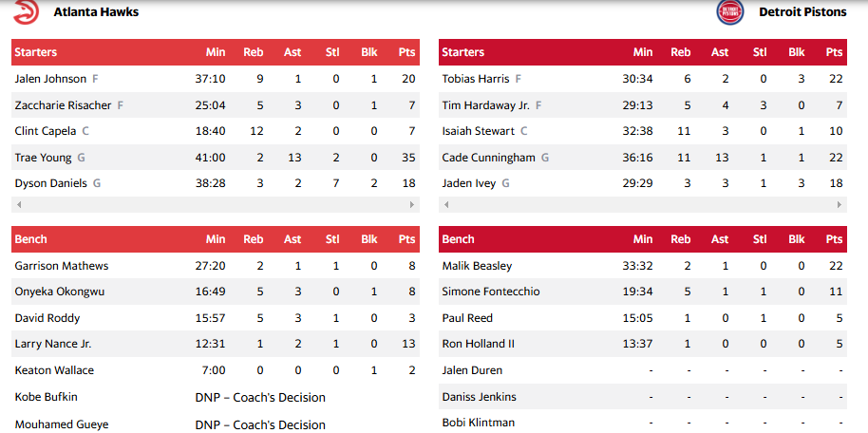Image resolution: width=868 pixels, height=433 pixels.
Task: Click horizontal scrollbar track under Pistons starters
Action: [642, 204]
